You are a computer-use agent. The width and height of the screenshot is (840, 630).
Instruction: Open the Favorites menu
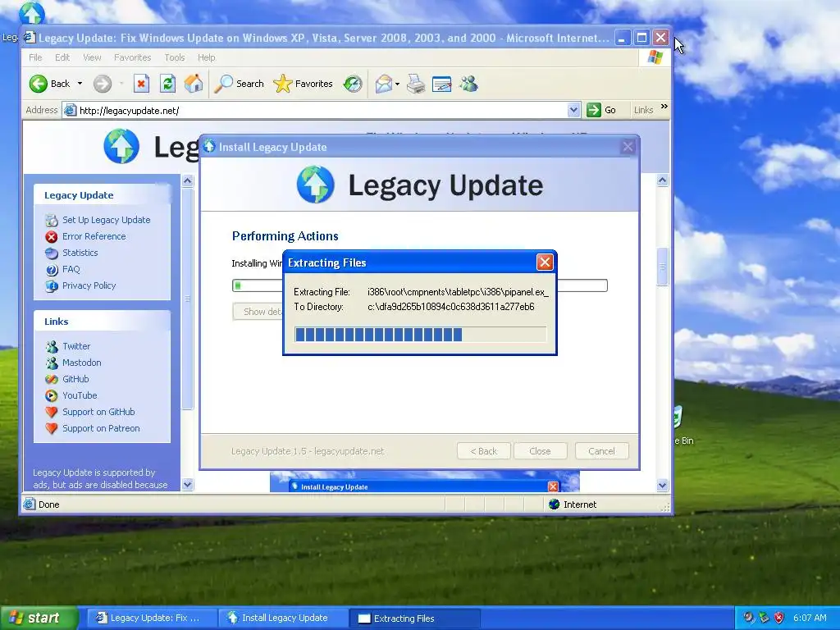pyautogui.click(x=132, y=57)
